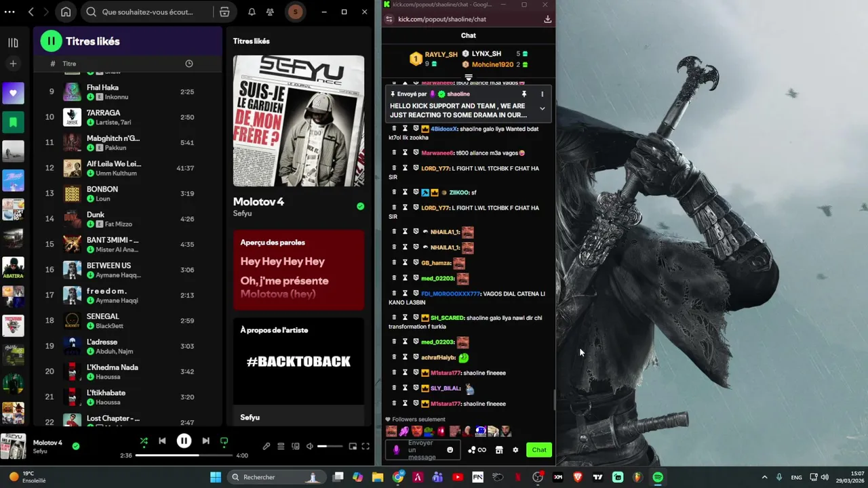Sort tracks by the Titre column header
The width and height of the screenshot is (868, 488).
point(69,64)
